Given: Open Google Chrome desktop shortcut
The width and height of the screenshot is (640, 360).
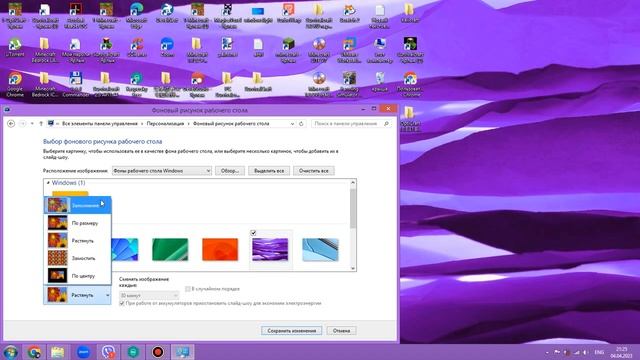Looking at the screenshot, I should (x=15, y=84).
